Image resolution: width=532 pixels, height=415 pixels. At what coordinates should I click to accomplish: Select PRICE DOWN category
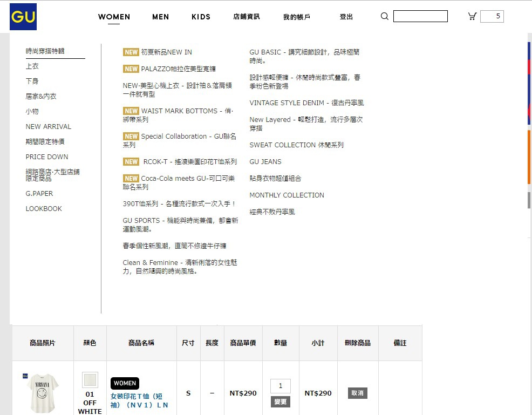click(47, 157)
